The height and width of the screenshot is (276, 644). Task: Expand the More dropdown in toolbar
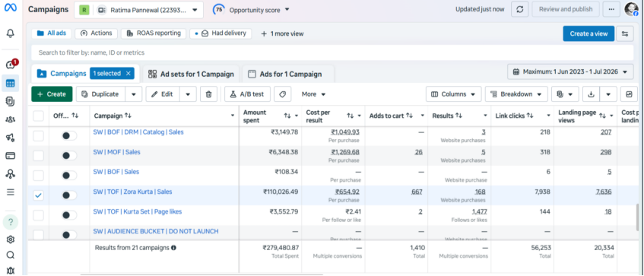[x=313, y=94]
